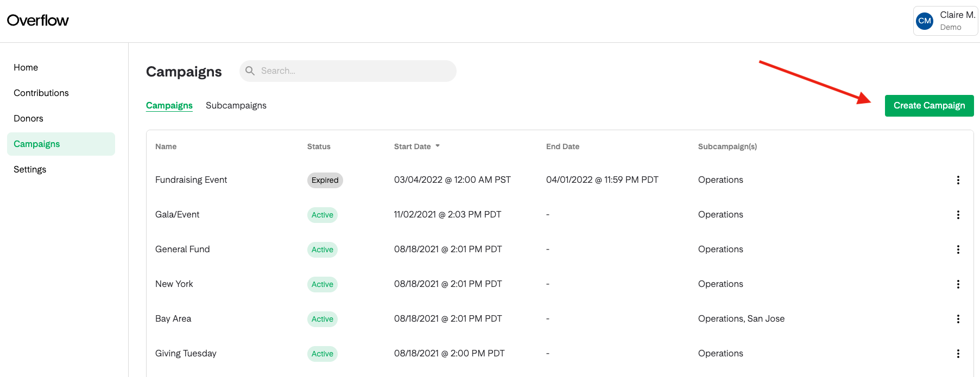The height and width of the screenshot is (377, 980).
Task: Click the search magnifier icon
Action: (250, 71)
